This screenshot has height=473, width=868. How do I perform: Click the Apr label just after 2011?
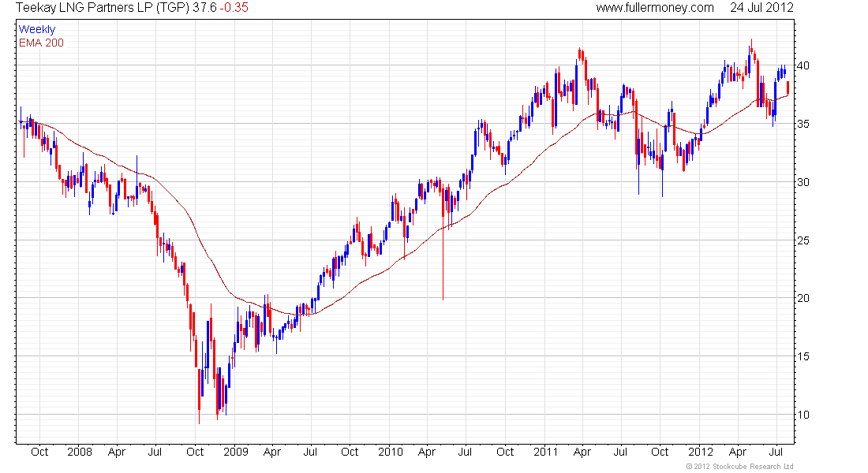point(582,452)
